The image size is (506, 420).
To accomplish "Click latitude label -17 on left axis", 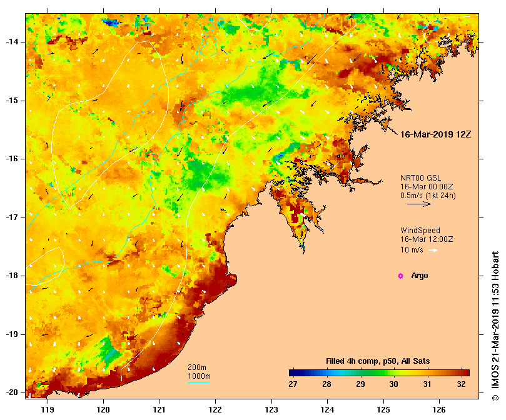I will [x=12, y=217].
